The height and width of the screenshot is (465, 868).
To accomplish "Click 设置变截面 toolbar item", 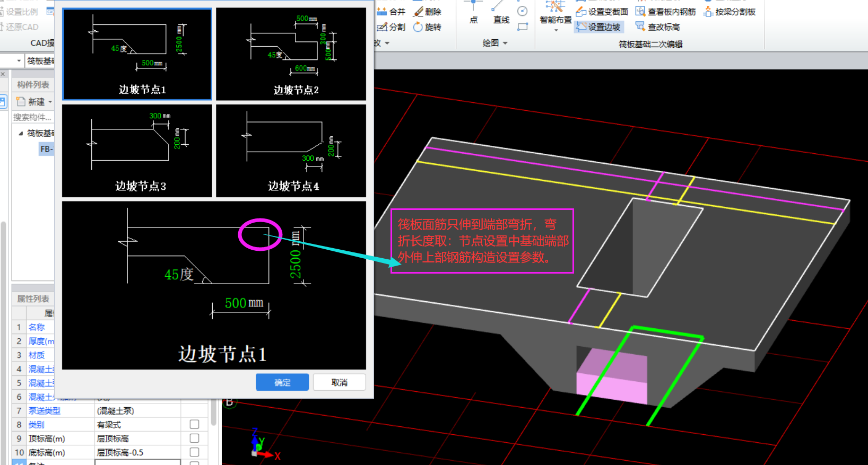I will coord(602,12).
